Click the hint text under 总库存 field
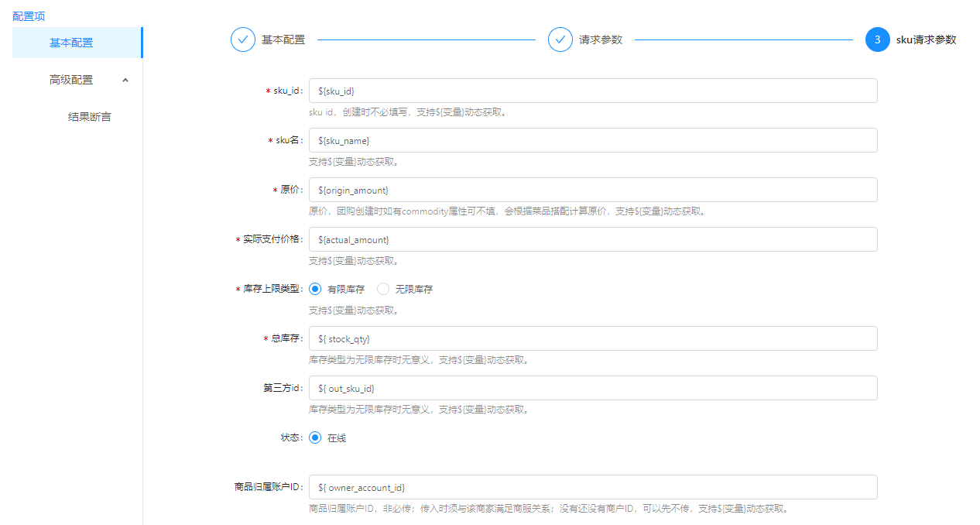The image size is (980, 525). [x=419, y=360]
